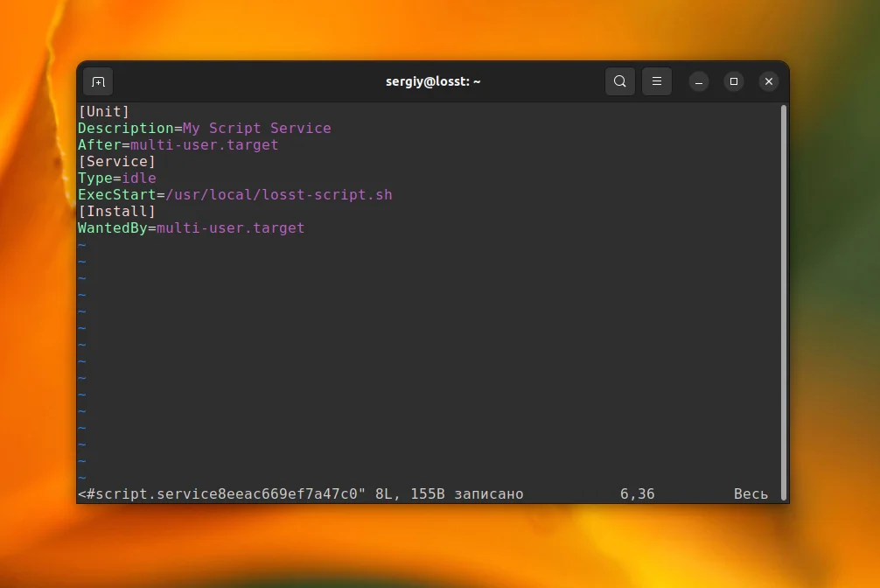
Task: Click the WantedBy= key
Action: (x=116, y=228)
